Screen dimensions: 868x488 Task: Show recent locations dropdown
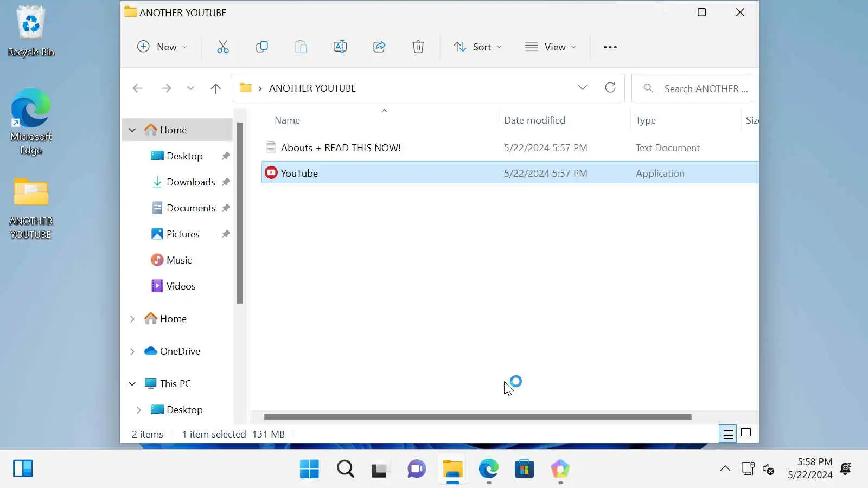tap(190, 88)
